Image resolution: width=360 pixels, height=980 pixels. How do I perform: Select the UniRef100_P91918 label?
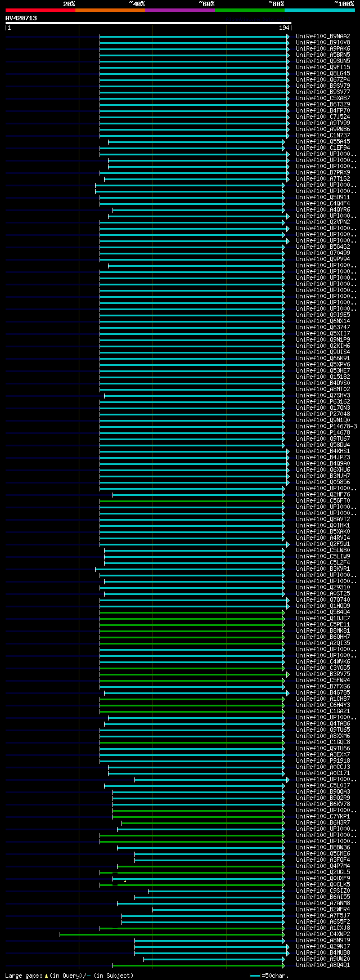(323, 760)
